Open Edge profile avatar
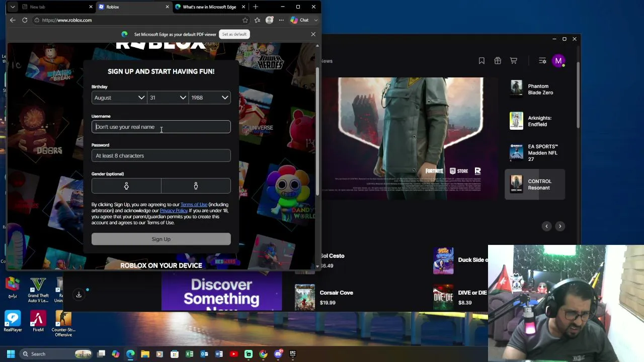644x362 pixels. click(x=270, y=20)
